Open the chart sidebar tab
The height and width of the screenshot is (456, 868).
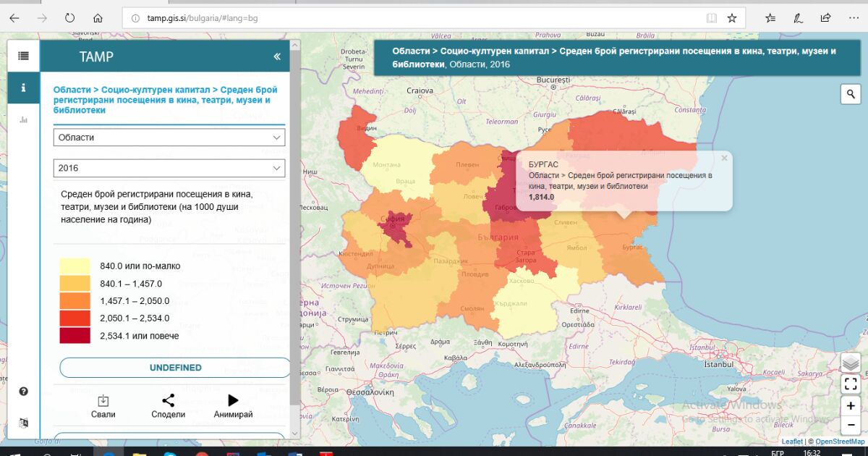tap(24, 119)
